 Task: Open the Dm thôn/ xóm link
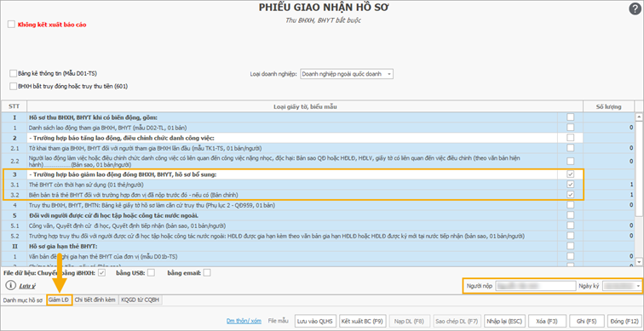tap(244, 321)
